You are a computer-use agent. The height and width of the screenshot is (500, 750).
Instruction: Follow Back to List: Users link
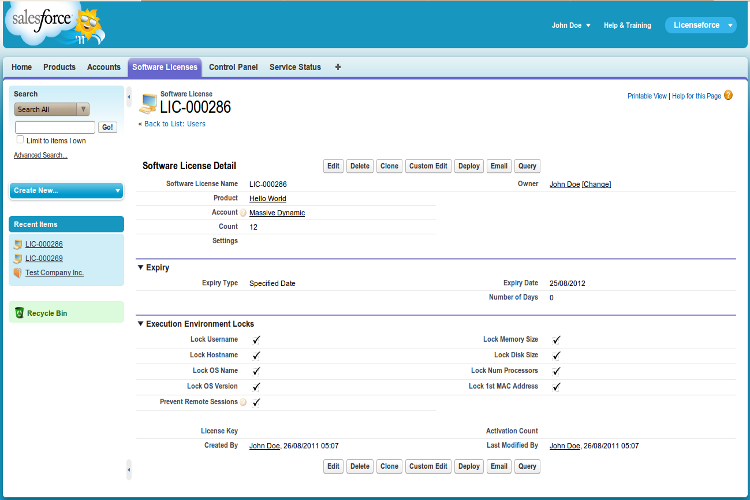pyautogui.click(x=175, y=124)
